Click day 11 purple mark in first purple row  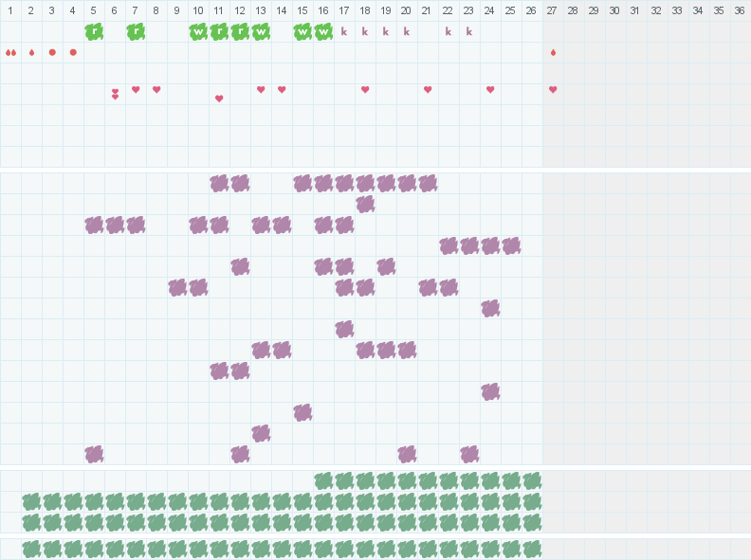click(219, 183)
